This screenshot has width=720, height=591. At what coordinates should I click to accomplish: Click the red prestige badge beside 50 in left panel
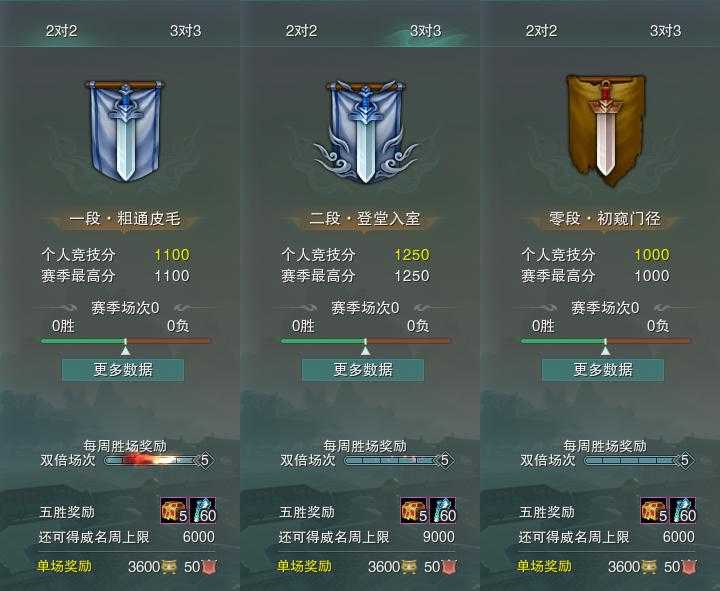209,567
